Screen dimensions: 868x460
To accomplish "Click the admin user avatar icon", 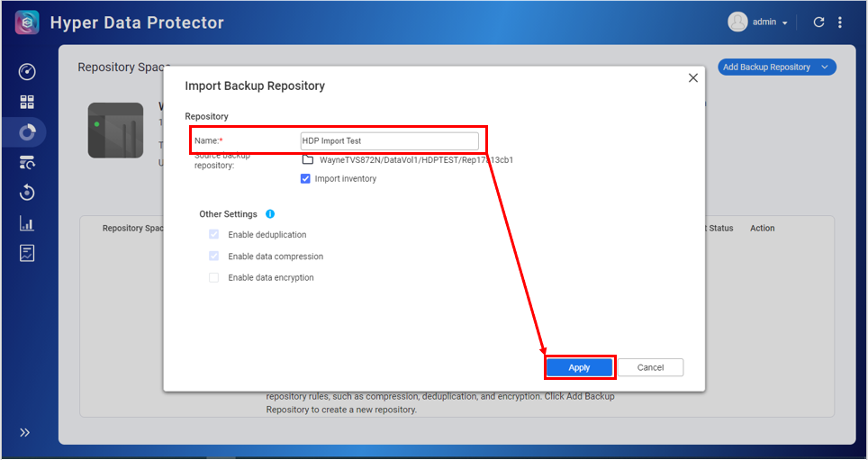I will pos(737,23).
